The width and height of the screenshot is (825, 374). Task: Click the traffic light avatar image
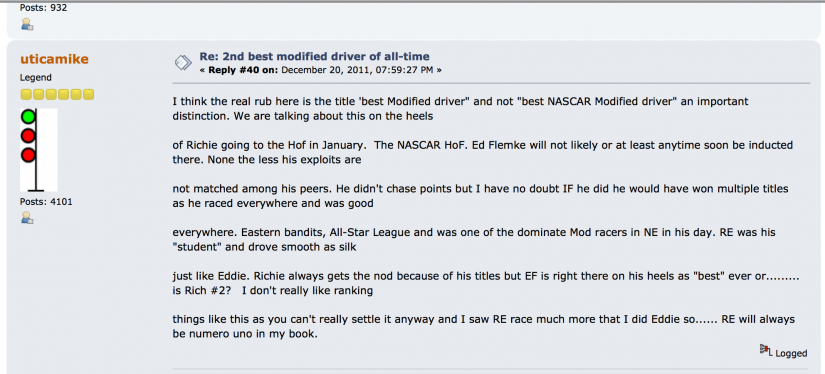[38, 150]
